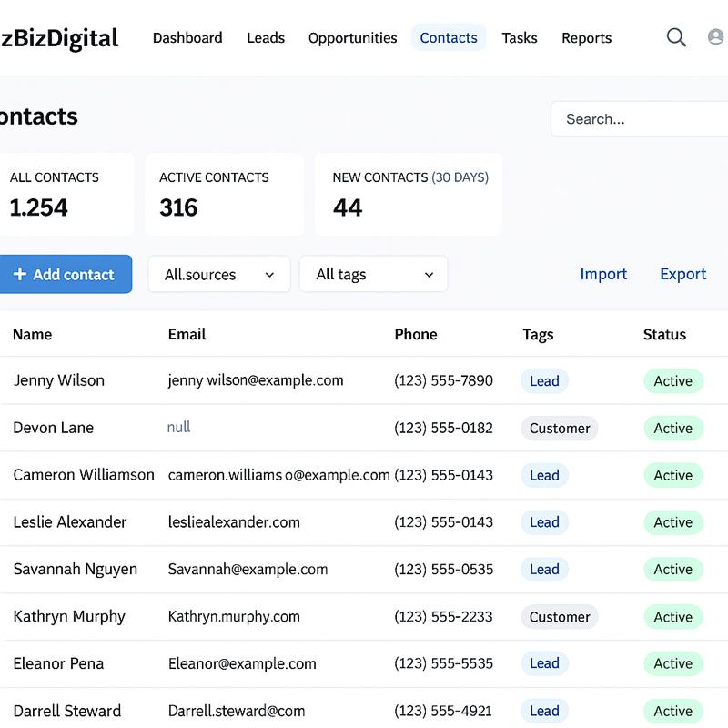Expand the All tags dropdown
728x728 pixels.
click(373, 274)
